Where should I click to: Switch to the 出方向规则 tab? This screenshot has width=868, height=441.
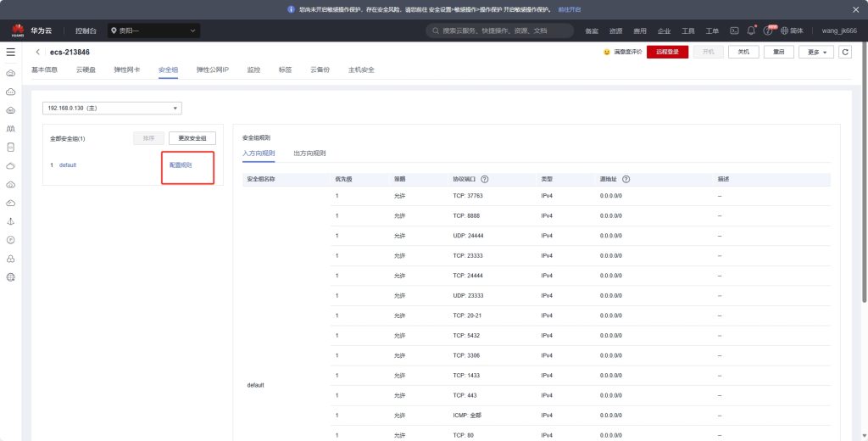point(309,154)
